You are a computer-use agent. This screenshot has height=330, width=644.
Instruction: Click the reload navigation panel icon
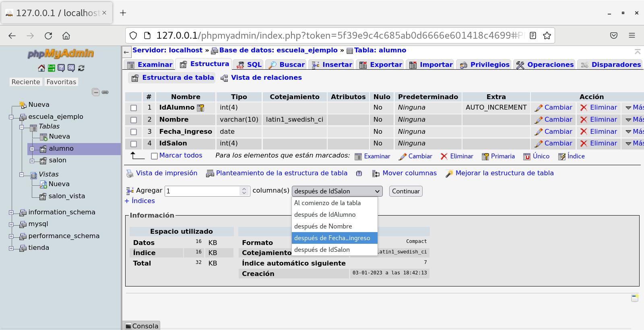point(81,68)
